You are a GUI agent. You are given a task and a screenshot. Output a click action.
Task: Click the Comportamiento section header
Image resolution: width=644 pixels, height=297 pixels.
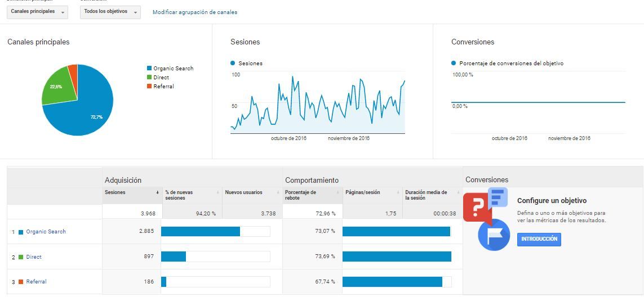pyautogui.click(x=312, y=180)
